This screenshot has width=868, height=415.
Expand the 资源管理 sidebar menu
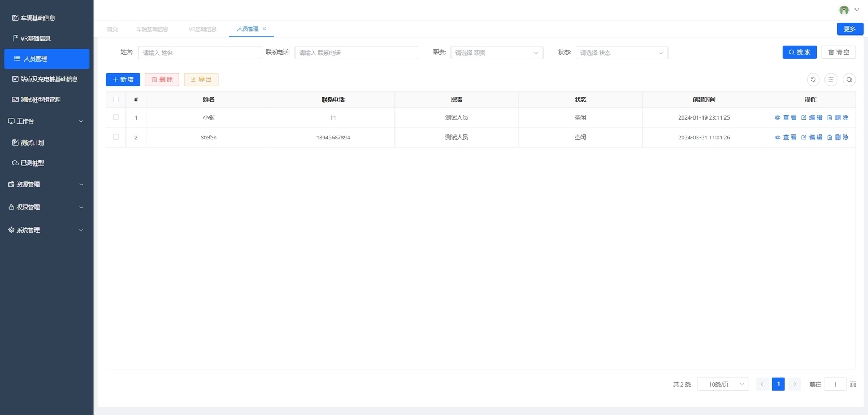click(46, 184)
